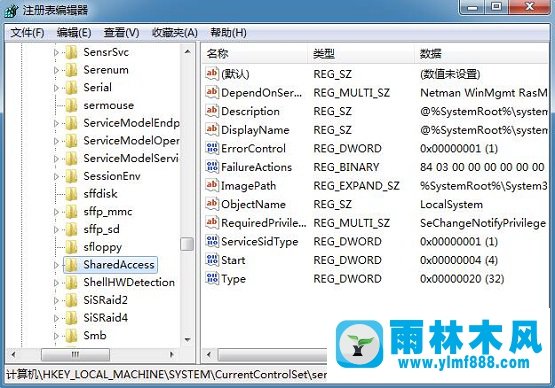Expand the sffp_mmc tree node
Screen dimensions: 555x388
[x=56, y=212]
